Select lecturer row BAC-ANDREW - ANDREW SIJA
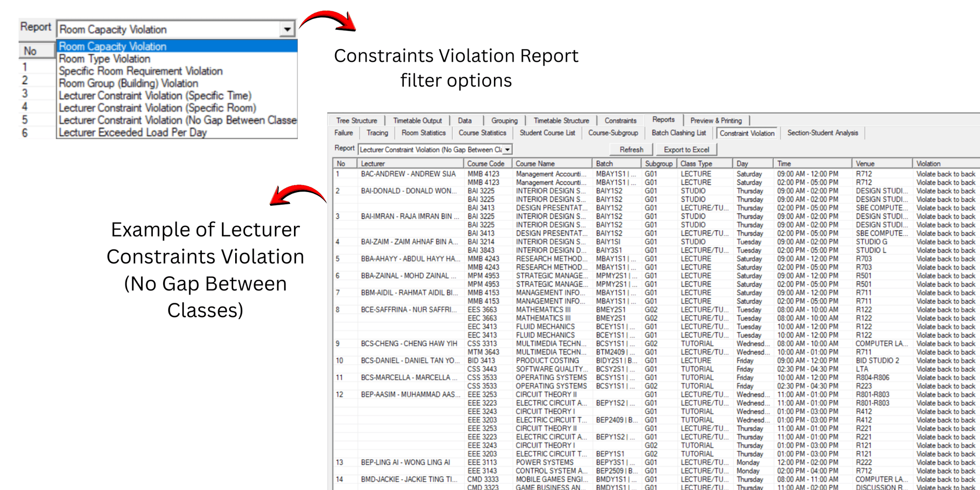 click(408, 174)
